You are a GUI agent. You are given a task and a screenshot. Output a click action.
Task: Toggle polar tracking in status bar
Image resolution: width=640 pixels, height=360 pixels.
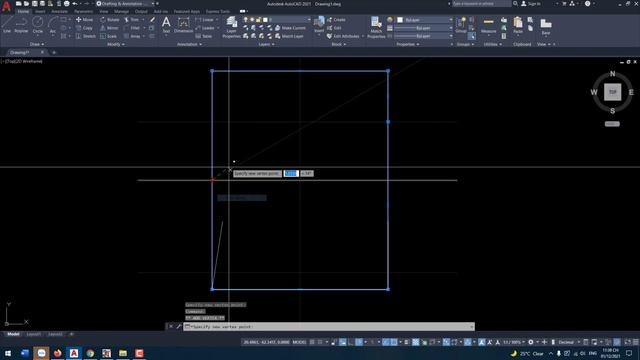click(359, 342)
